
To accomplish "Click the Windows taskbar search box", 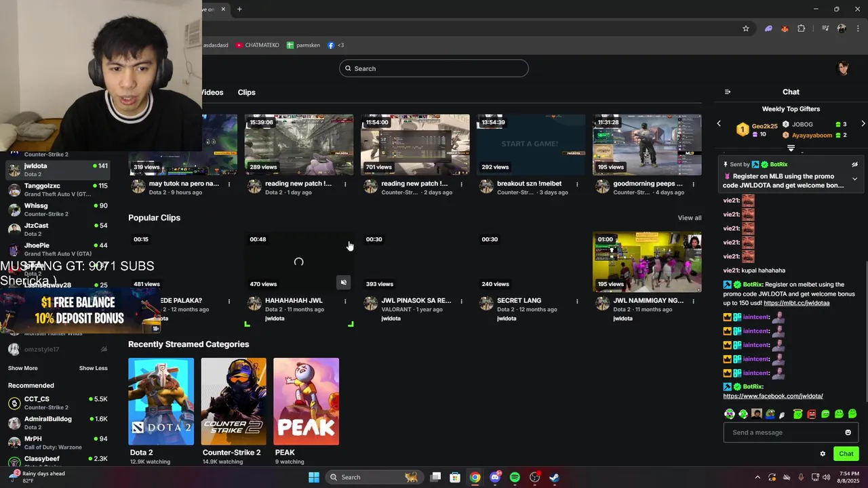I will click(x=373, y=477).
